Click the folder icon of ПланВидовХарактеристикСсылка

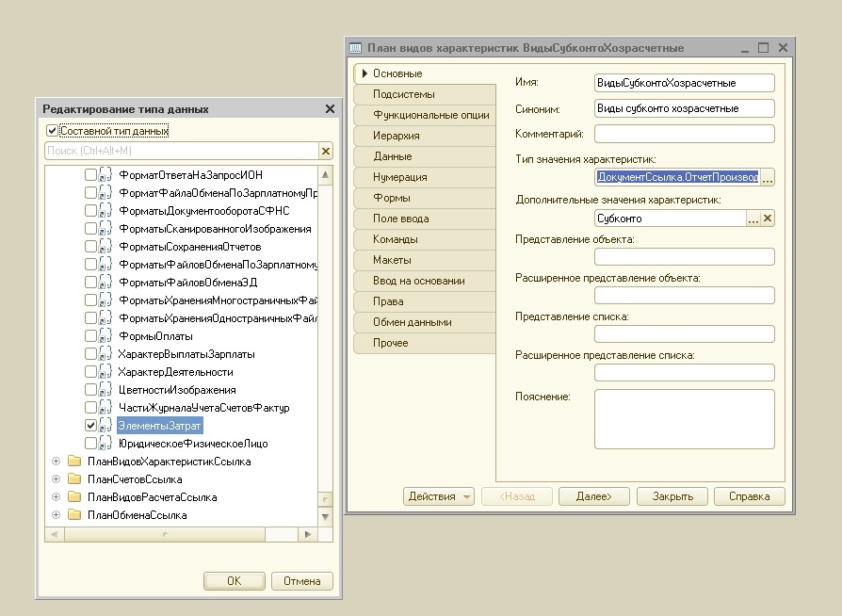pos(74,462)
